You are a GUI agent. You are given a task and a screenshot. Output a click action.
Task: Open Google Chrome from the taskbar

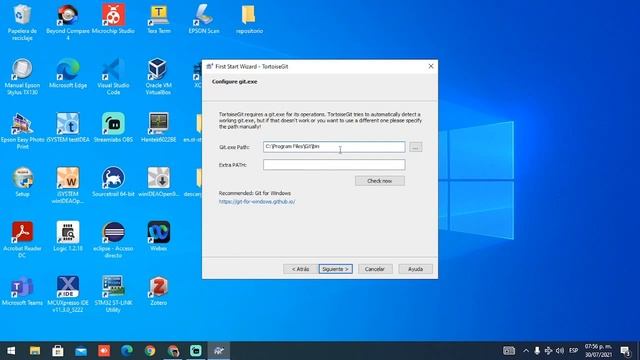(150, 351)
